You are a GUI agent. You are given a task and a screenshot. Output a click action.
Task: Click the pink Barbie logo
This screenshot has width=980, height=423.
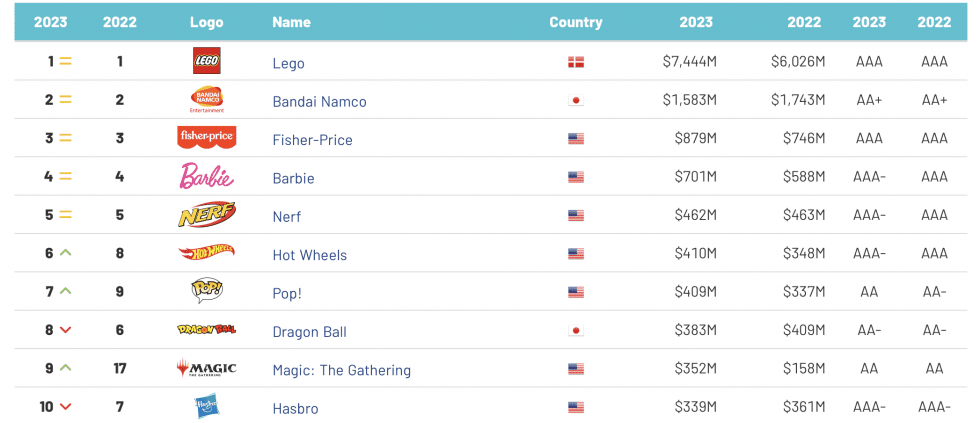207,176
